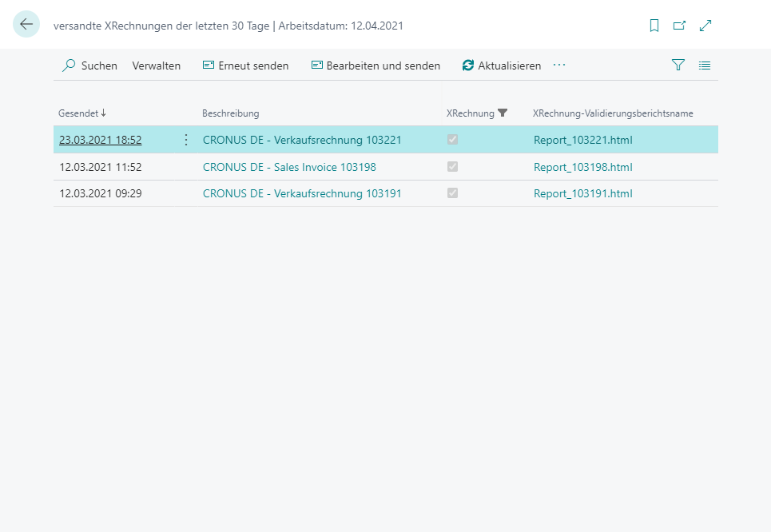Screen dimensions: 771x532
Task: Toggle XRechnung checkbox for invoice 103191
Action: (452, 193)
